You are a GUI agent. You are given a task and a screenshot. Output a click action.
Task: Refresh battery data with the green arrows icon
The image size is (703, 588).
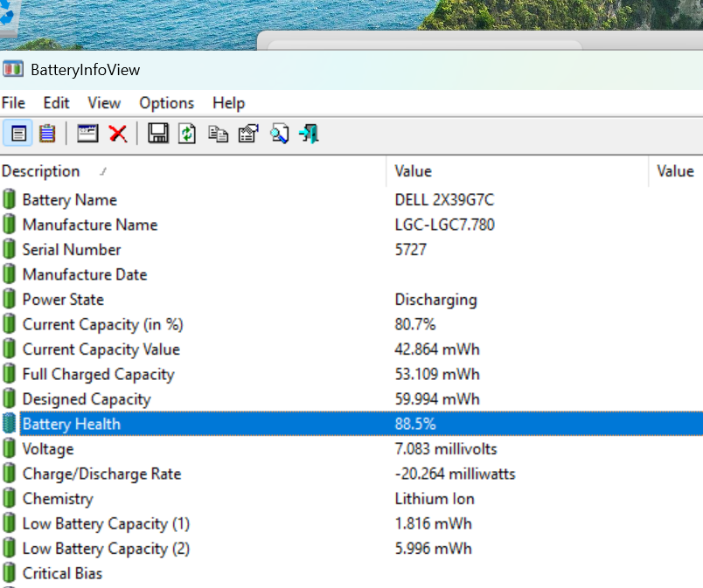(x=187, y=134)
